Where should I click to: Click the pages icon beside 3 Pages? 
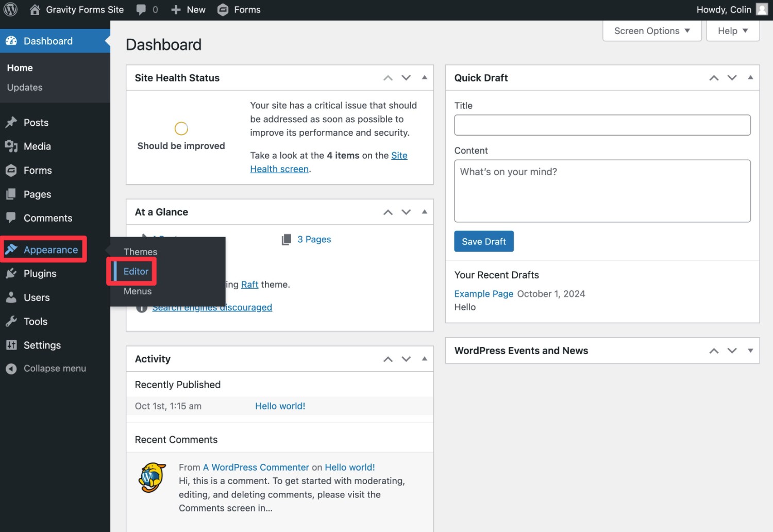pyautogui.click(x=287, y=239)
